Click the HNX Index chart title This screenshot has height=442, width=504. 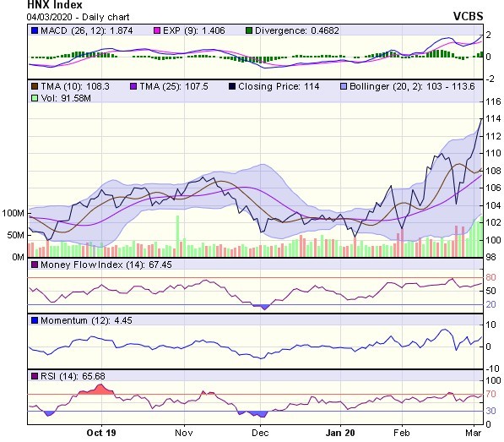[55, 4]
